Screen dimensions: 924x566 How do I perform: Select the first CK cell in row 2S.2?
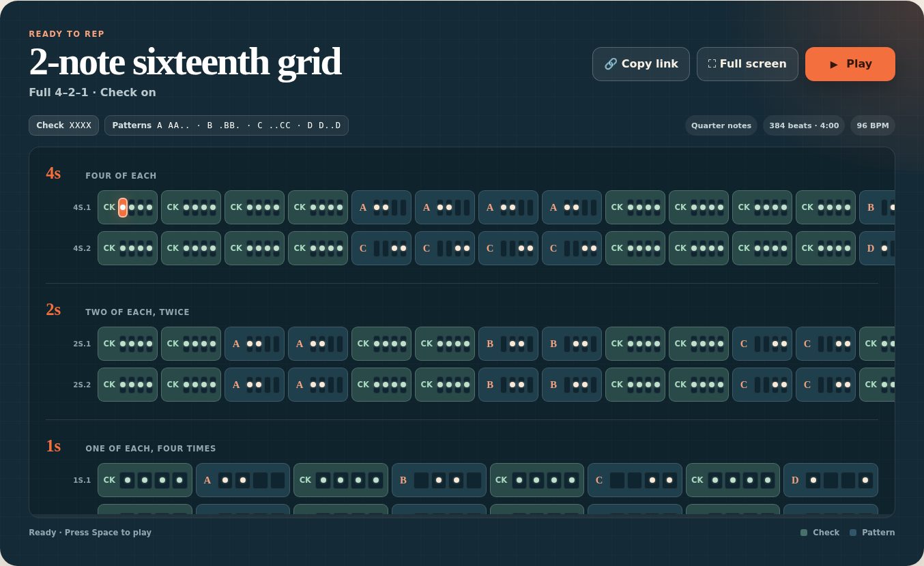tap(128, 385)
